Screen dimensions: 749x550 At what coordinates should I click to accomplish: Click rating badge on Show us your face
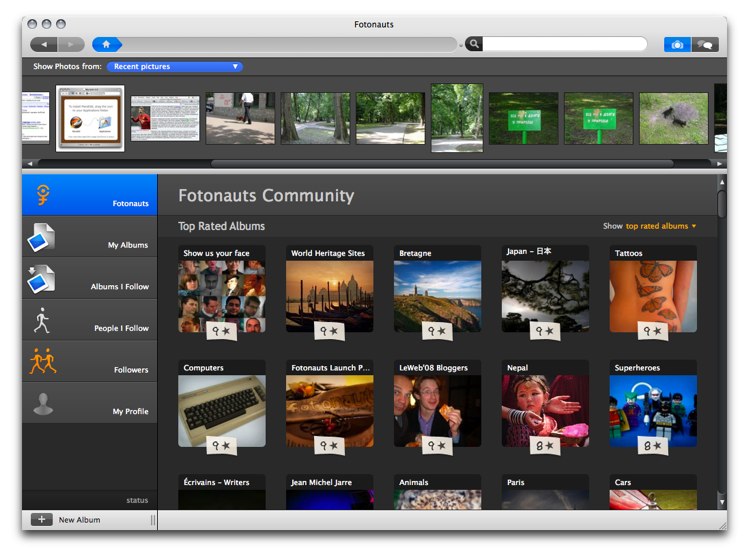[221, 331]
